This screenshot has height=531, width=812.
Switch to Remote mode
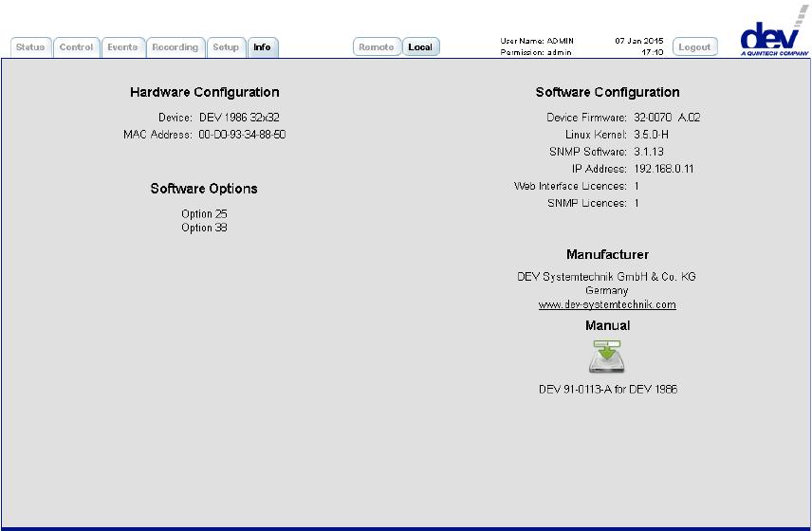(377, 47)
